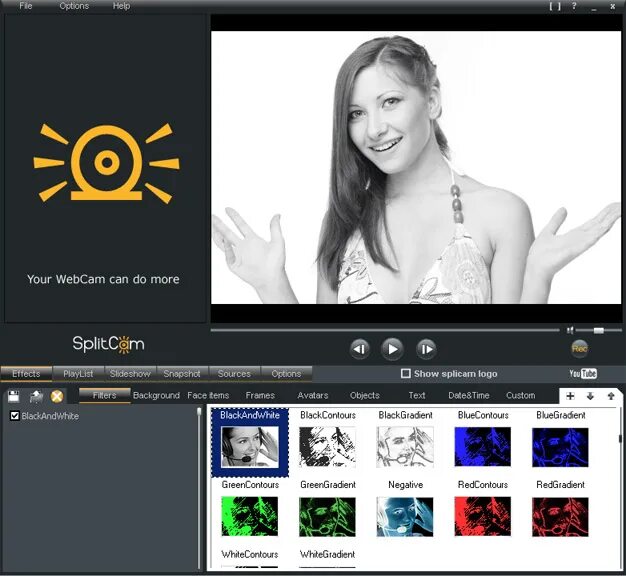The image size is (626, 576).
Task: Select the Custom effects category
Action: coord(521,396)
